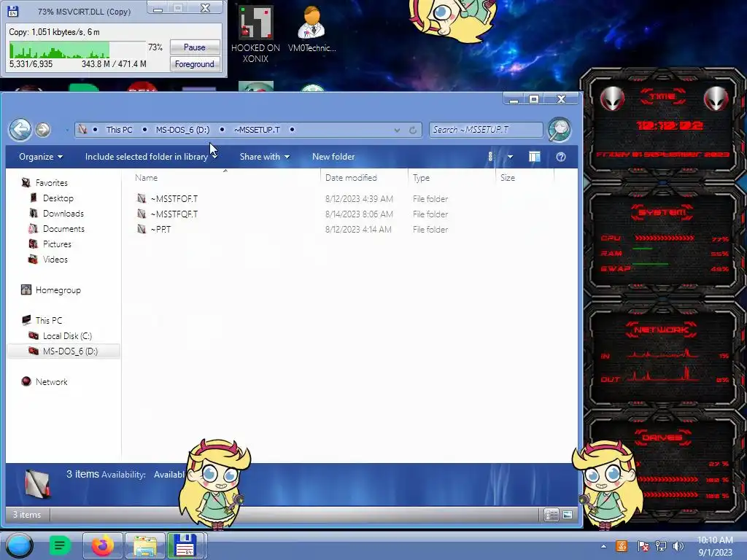The width and height of the screenshot is (747, 560).
Task: Click the magnifier search button
Action: click(x=560, y=130)
